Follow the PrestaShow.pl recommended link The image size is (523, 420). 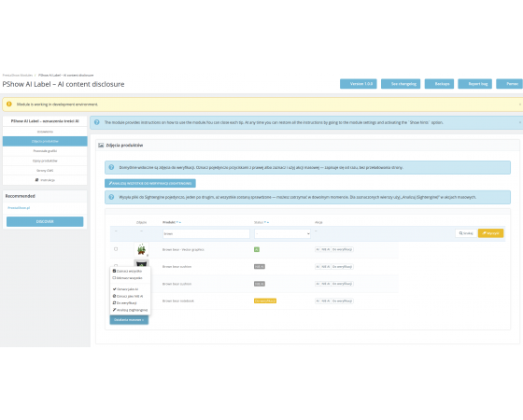19,207
